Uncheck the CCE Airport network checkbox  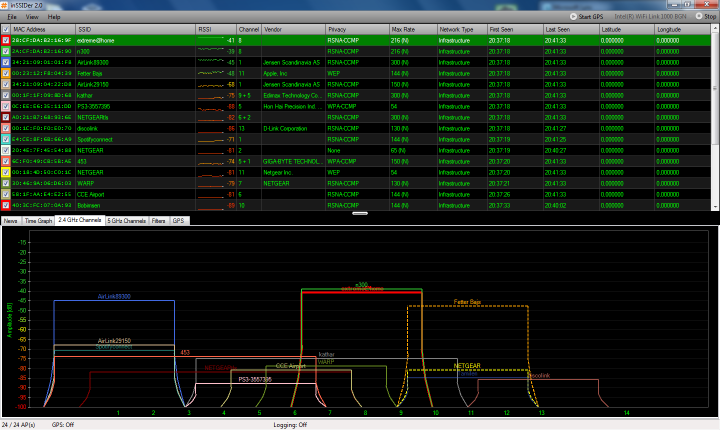tap(6, 194)
